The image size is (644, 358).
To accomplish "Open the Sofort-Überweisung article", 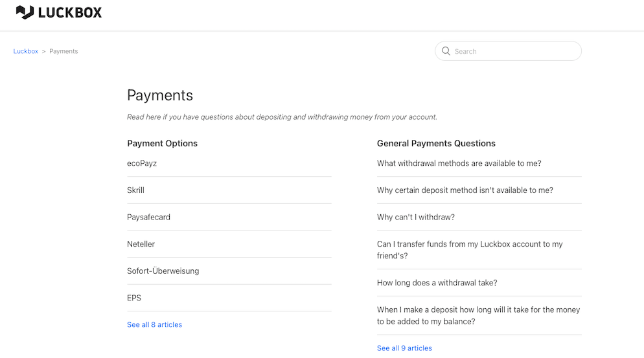I will (163, 271).
